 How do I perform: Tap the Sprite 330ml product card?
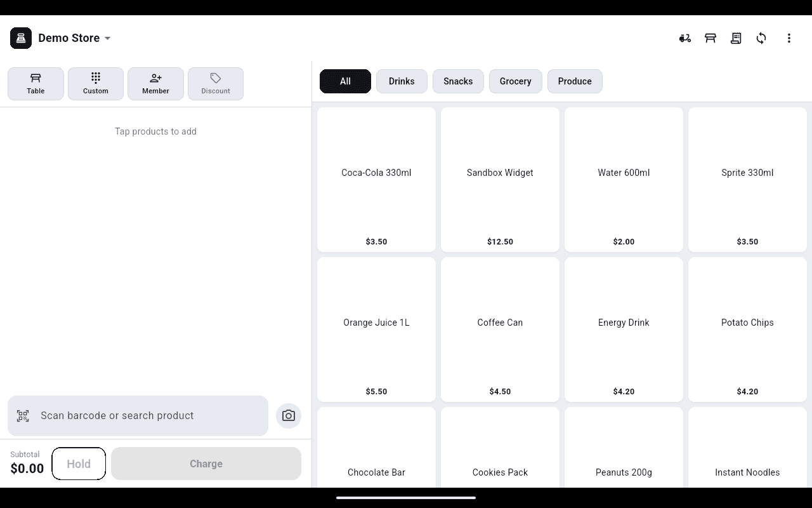(x=747, y=180)
